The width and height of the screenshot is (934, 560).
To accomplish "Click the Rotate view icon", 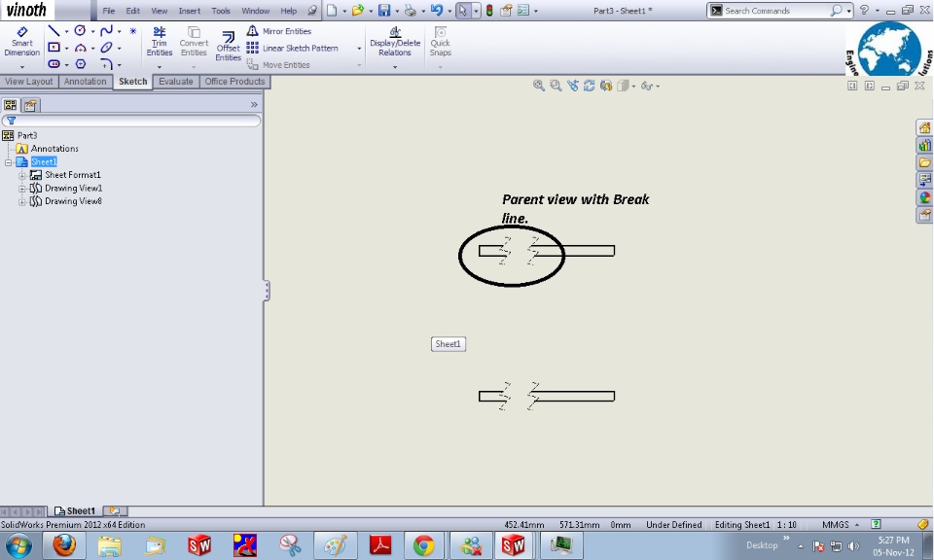I will [590, 86].
